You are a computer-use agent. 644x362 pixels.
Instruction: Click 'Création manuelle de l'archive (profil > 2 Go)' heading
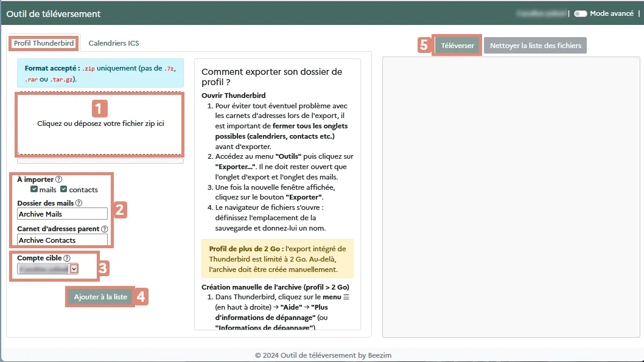[275, 287]
